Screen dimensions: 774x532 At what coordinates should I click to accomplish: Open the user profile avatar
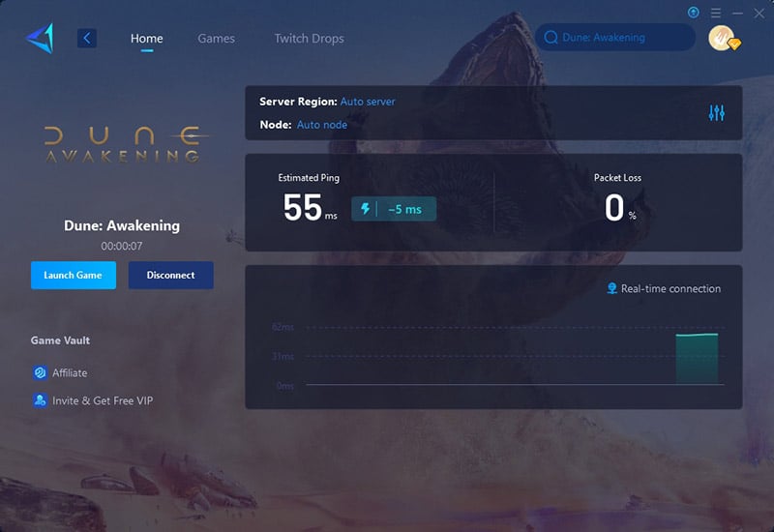723,38
